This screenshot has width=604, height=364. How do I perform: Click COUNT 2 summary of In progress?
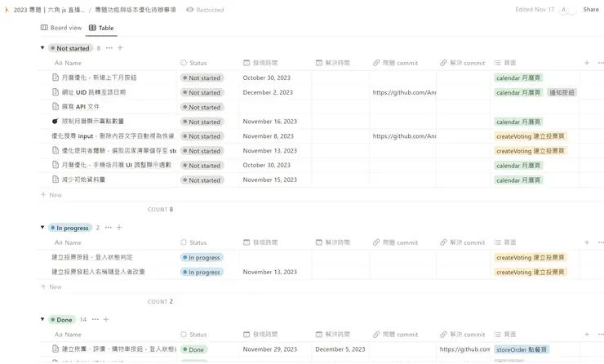coord(160,302)
